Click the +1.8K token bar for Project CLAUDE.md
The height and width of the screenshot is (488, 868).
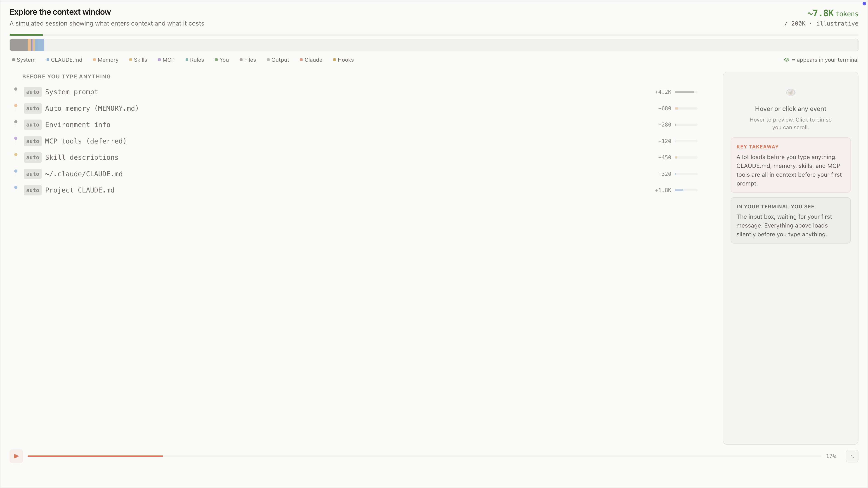tap(686, 190)
